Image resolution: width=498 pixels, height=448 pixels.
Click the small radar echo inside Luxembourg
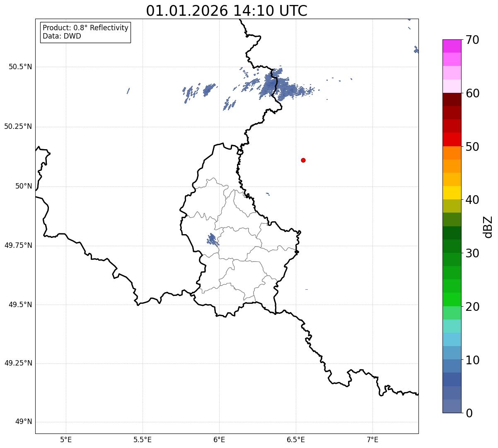(x=213, y=240)
